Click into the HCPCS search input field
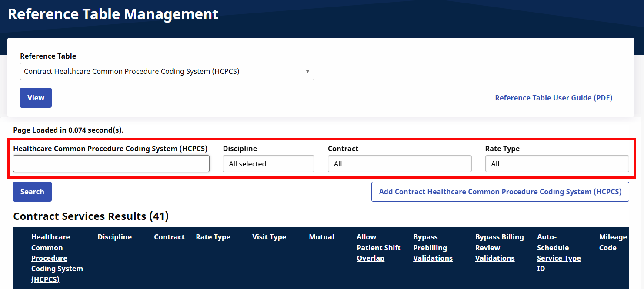644x289 pixels. pos(111,163)
